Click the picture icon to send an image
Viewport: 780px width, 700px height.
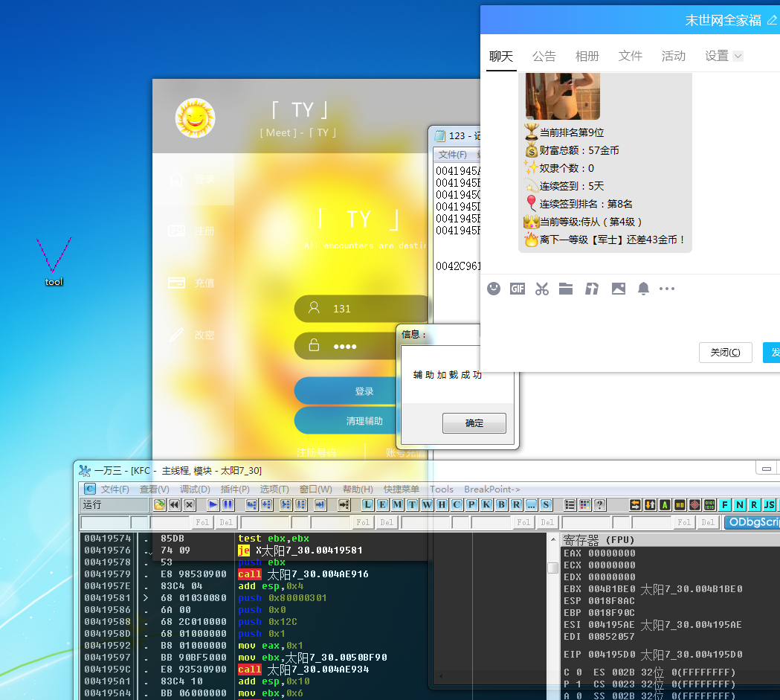tap(619, 289)
